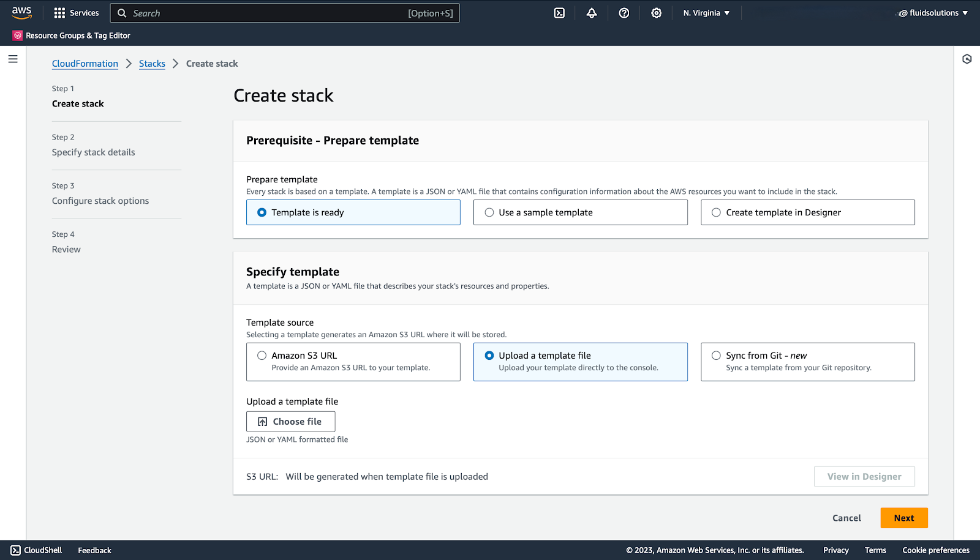Open the settings gear icon

click(x=656, y=12)
